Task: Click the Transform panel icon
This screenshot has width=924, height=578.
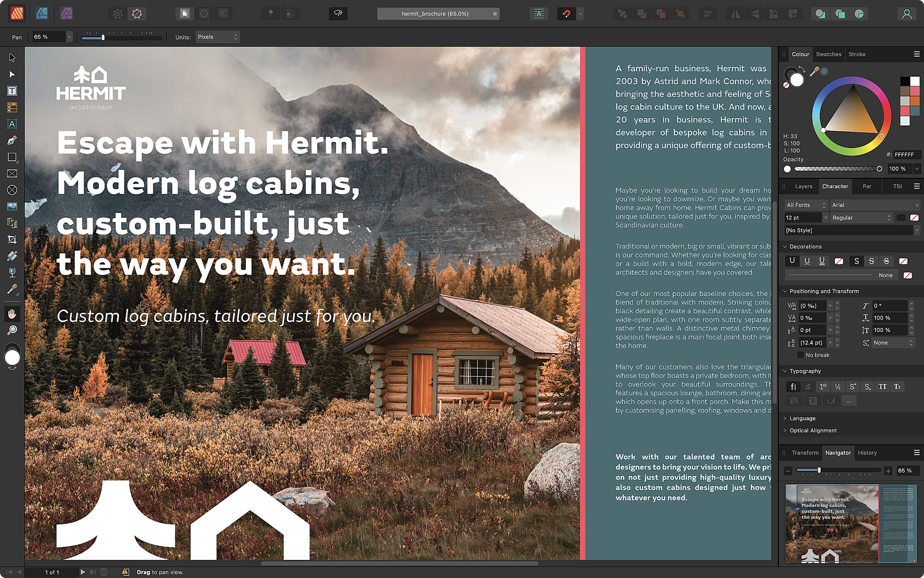Action: point(805,452)
